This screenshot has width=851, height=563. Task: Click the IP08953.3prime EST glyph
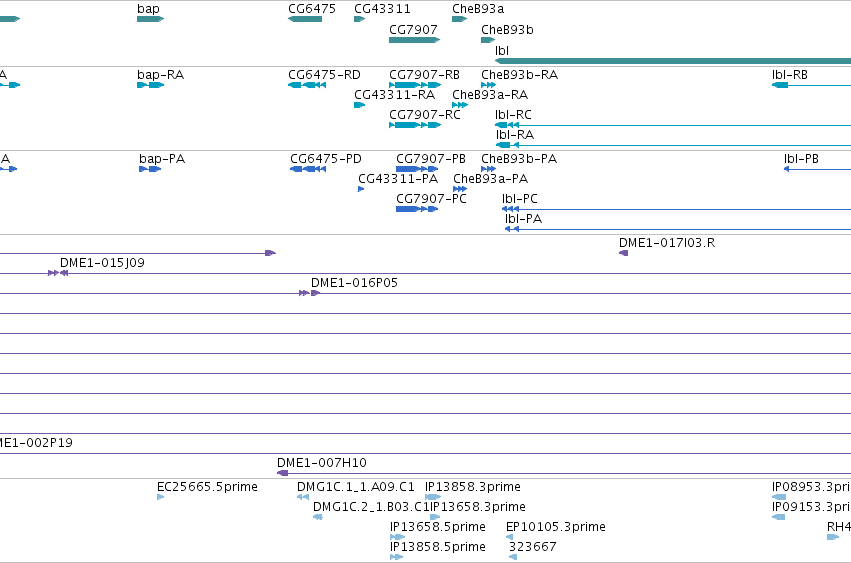pos(779,497)
